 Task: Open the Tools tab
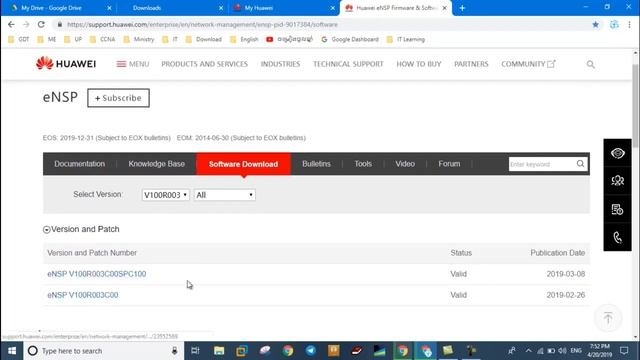click(x=363, y=164)
